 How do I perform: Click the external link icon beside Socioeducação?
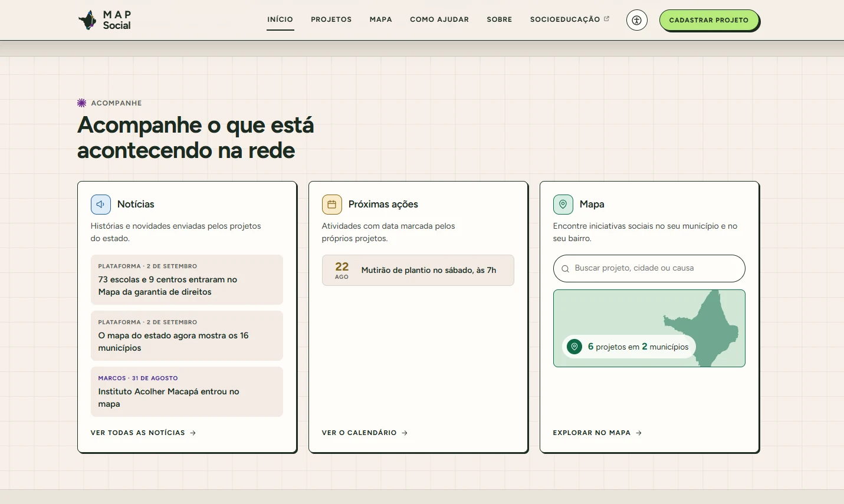point(606,19)
